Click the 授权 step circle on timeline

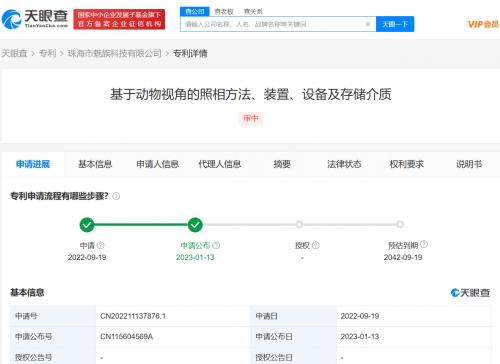(x=299, y=224)
